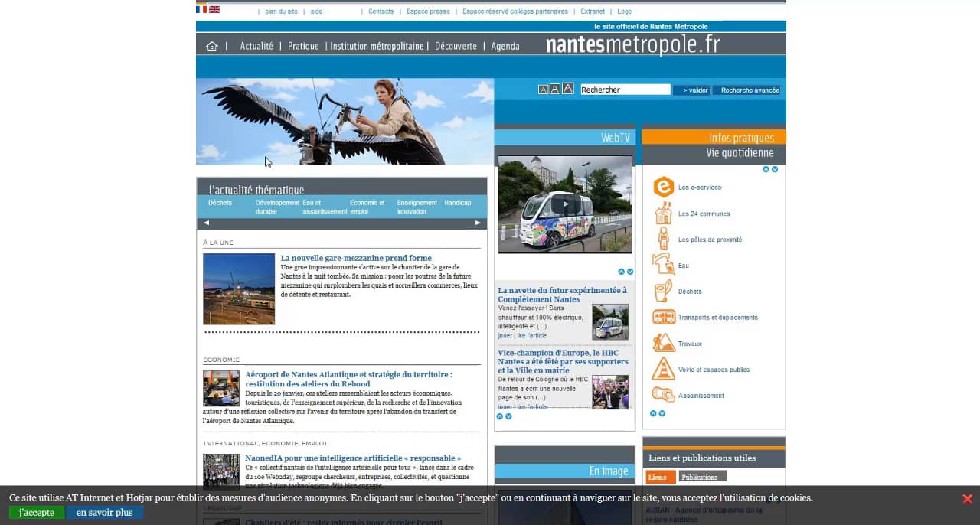Open NaonedIA intelligence artificielle article
Image resolution: width=980 pixels, height=525 pixels.
click(x=353, y=458)
